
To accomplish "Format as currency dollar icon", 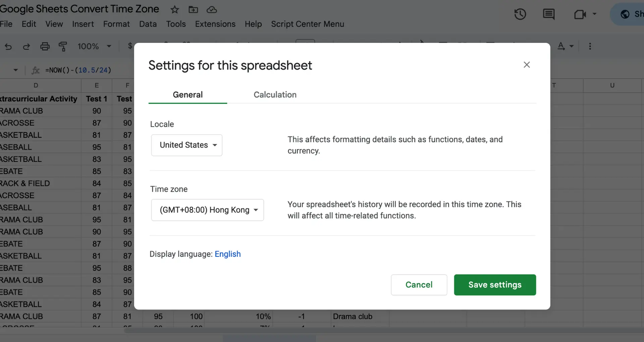I will (130, 46).
